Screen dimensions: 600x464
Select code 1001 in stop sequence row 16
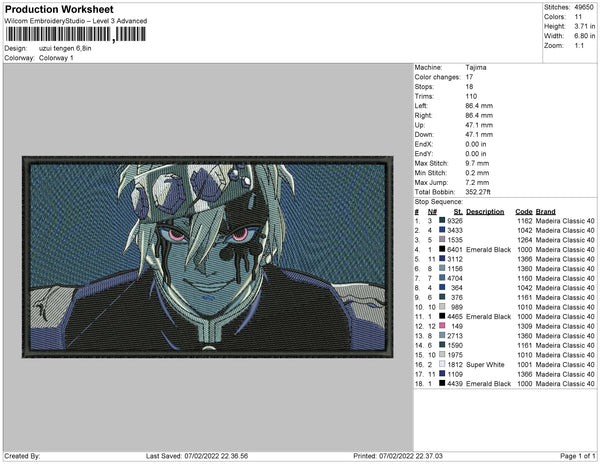point(525,365)
